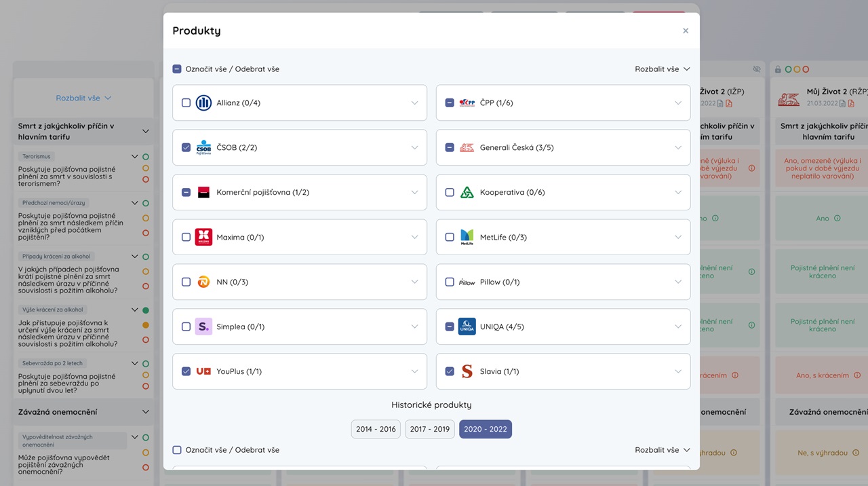Collapse 'Závažná onemocnění' section in left panel
This screenshot has width=868, height=486.
pos(145,412)
